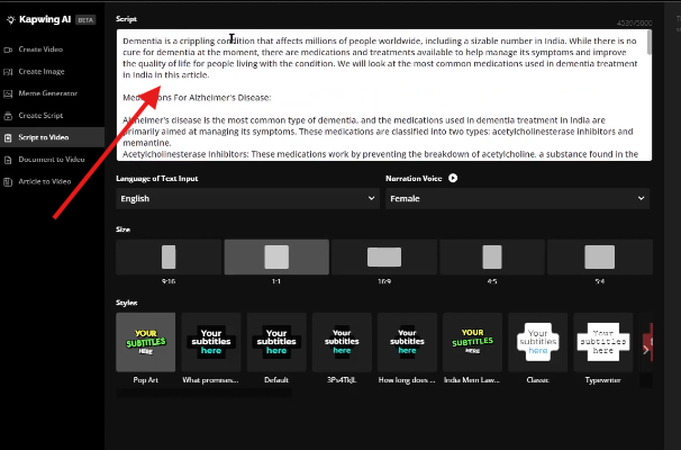Click the 'Styles' section label
The width and height of the screenshot is (681, 450).
point(126,303)
